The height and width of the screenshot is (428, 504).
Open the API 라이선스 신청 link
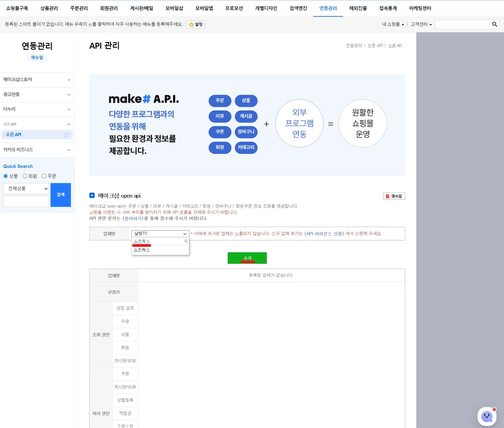click(324, 234)
